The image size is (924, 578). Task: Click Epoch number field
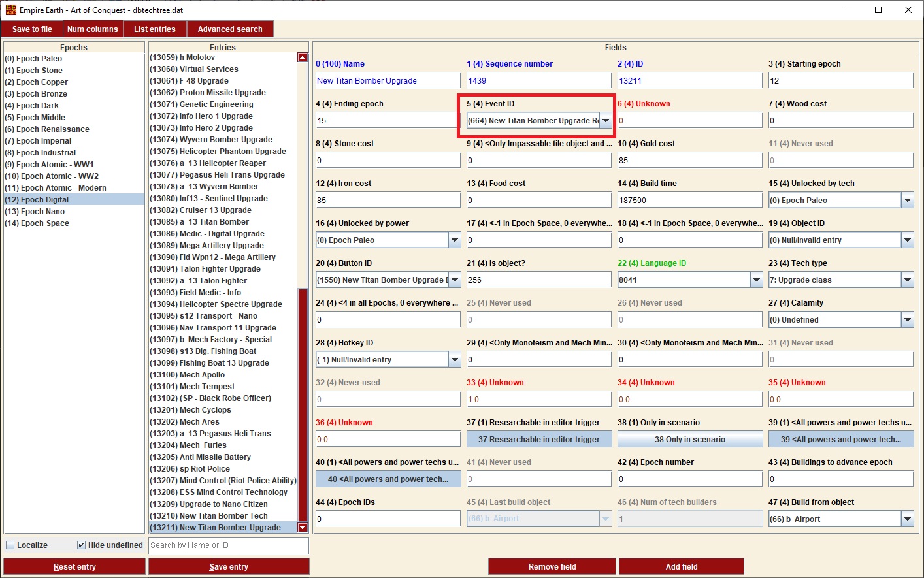tap(690, 479)
